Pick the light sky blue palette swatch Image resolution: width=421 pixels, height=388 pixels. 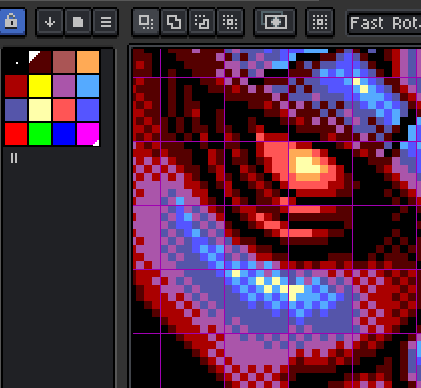[x=88, y=86]
